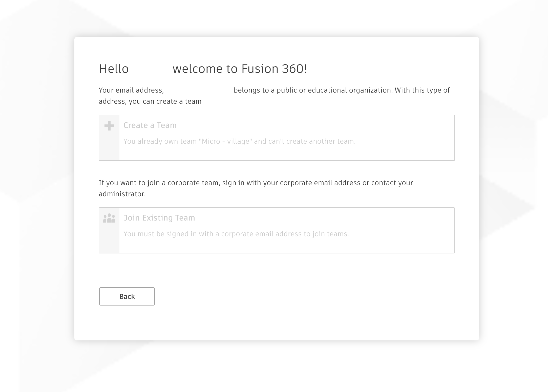Image resolution: width=548 pixels, height=392 pixels.
Task: Click the word 'administrator.' in the paragraph
Action: click(x=122, y=194)
